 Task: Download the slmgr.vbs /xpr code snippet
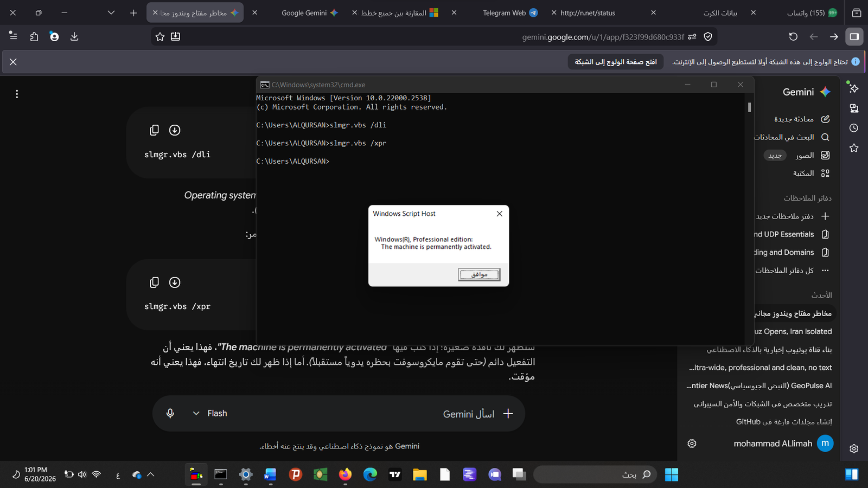[x=175, y=282]
